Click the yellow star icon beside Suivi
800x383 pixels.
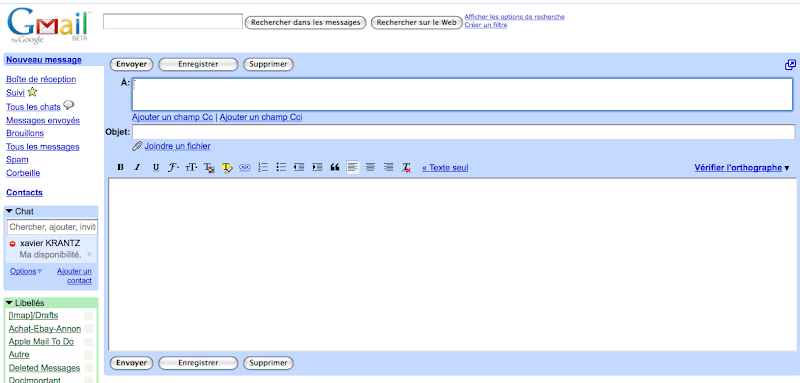click(x=32, y=92)
